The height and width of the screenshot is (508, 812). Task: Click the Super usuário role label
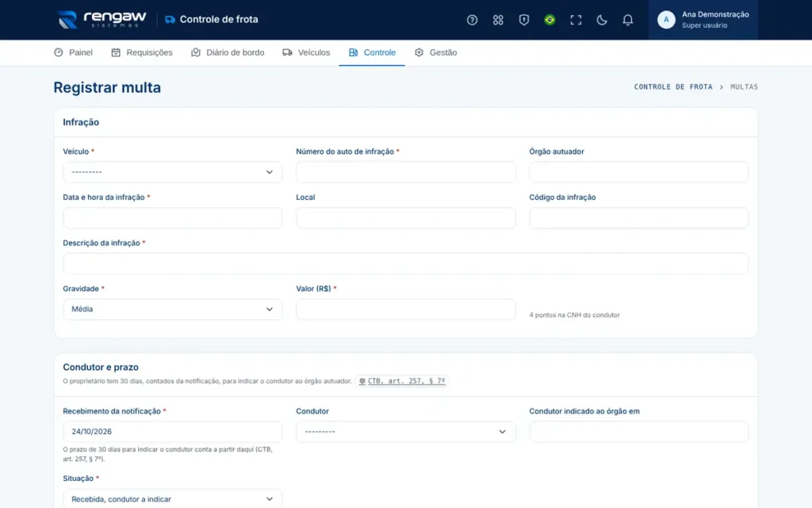[704, 25]
